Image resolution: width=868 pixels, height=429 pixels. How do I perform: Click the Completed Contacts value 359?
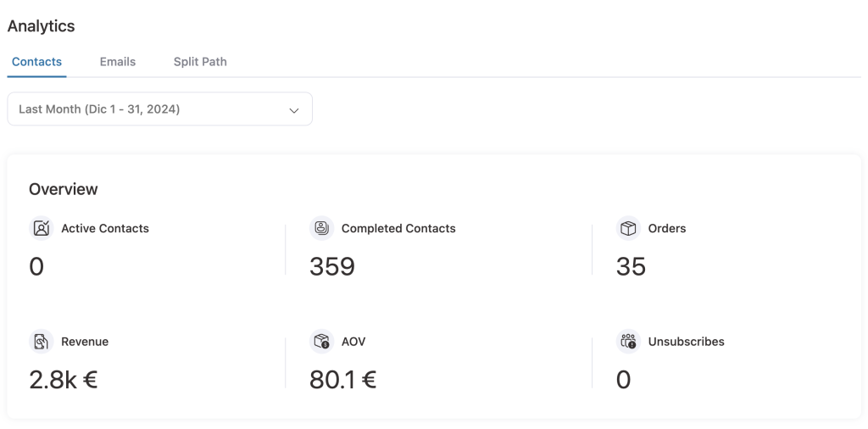click(x=332, y=267)
